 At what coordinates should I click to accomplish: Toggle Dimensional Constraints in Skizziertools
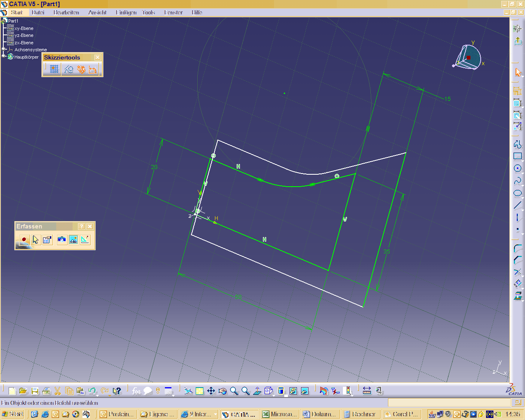[x=93, y=69]
